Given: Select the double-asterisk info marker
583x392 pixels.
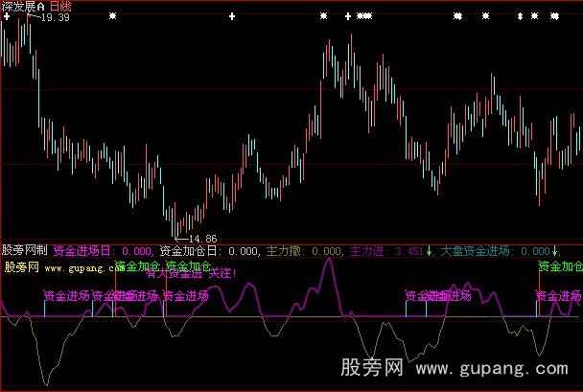Looking at the screenshot, I should point(457,17).
